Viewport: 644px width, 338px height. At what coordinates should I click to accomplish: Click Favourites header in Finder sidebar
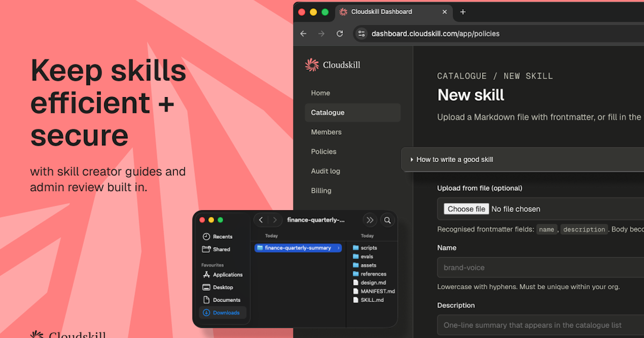pyautogui.click(x=213, y=265)
